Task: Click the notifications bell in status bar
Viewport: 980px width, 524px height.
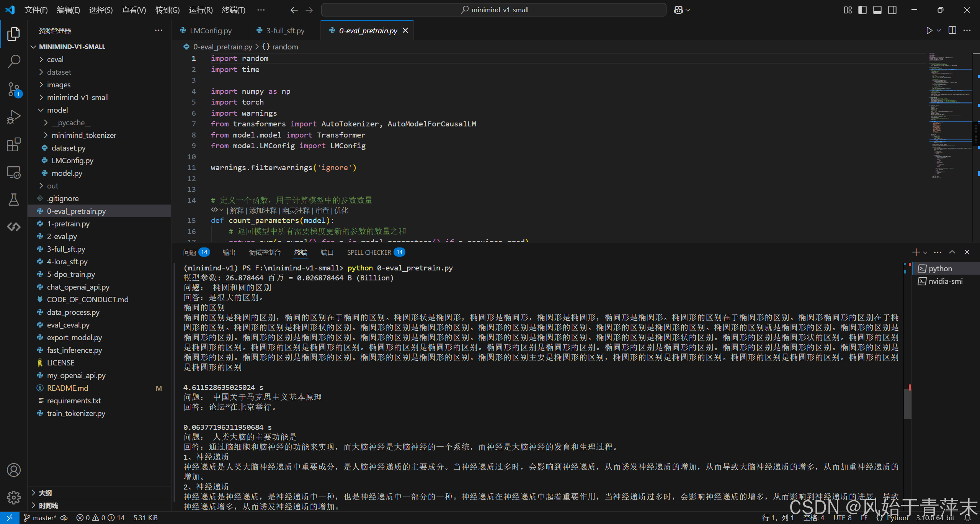Action: pyautogui.click(x=967, y=518)
